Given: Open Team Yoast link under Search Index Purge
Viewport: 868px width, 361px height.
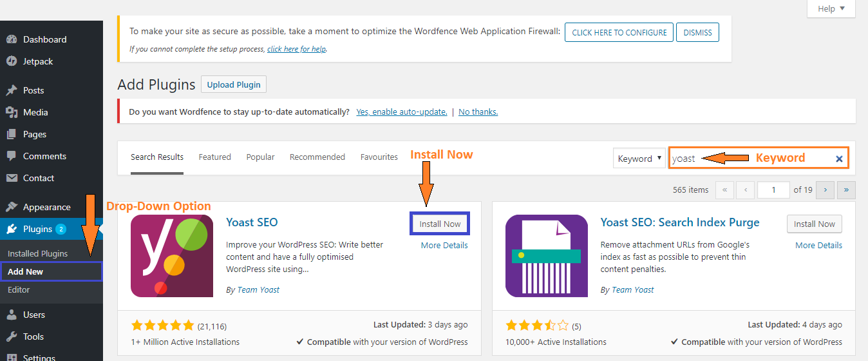Looking at the screenshot, I should [633, 289].
